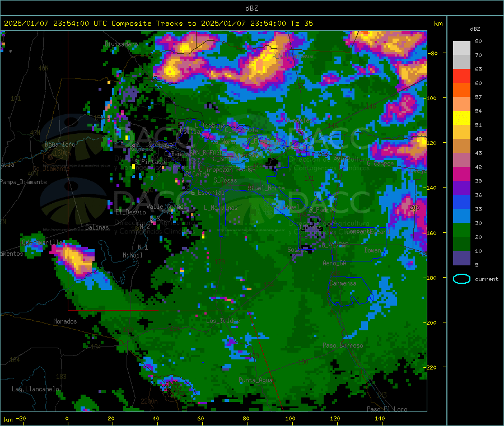
Task: Click the light gray 70-80 dBZ swatch
Action: pyautogui.click(x=461, y=48)
